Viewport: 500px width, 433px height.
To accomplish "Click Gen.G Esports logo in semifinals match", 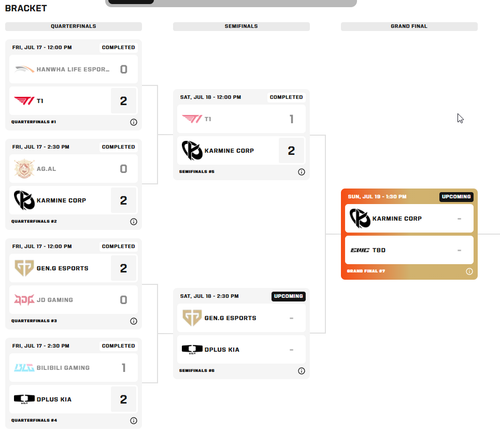I will (x=192, y=318).
